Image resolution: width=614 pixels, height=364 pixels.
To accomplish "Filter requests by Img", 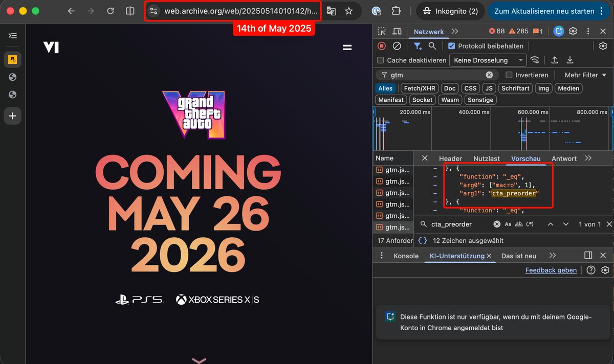I will [543, 88].
